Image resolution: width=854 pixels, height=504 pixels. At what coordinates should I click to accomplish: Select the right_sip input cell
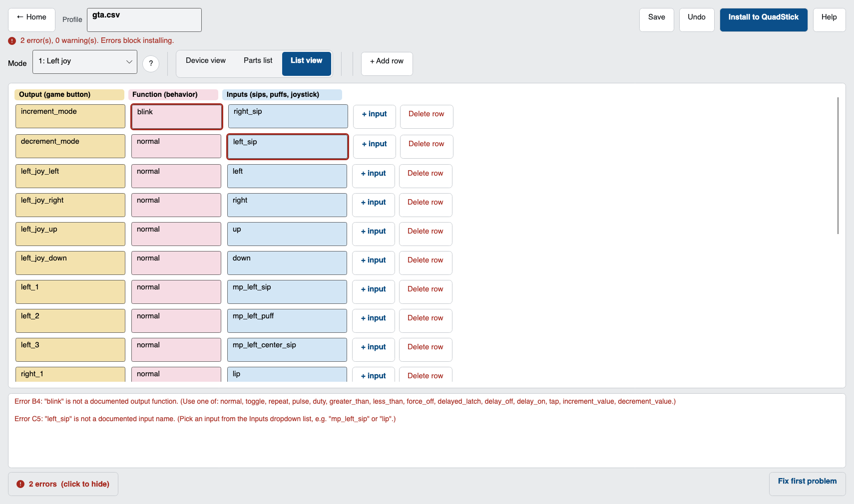click(288, 116)
